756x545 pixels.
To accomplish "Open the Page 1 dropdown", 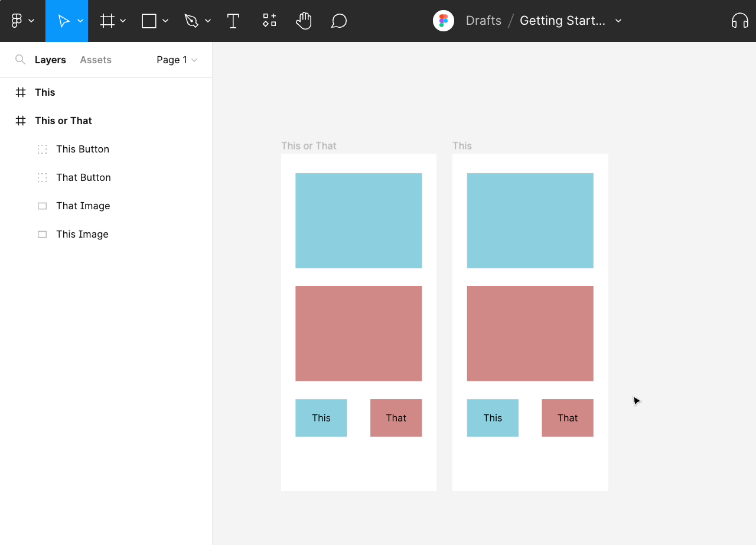I will (177, 60).
